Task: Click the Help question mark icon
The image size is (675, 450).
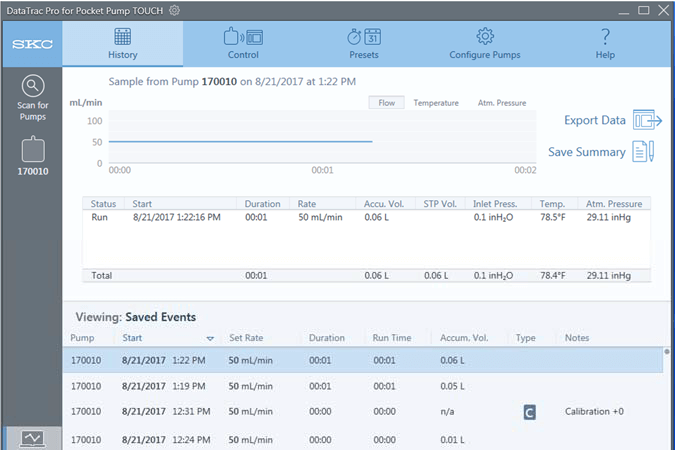Action: click(605, 37)
